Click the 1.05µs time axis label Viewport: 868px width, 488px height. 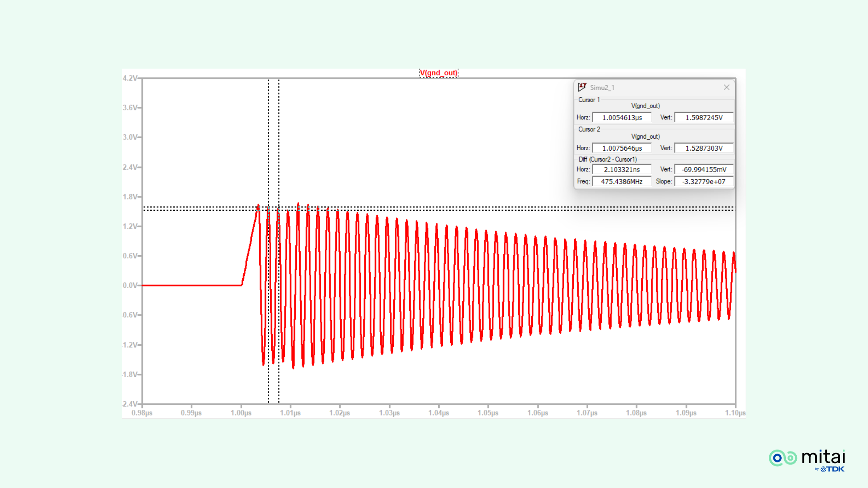pyautogui.click(x=488, y=413)
